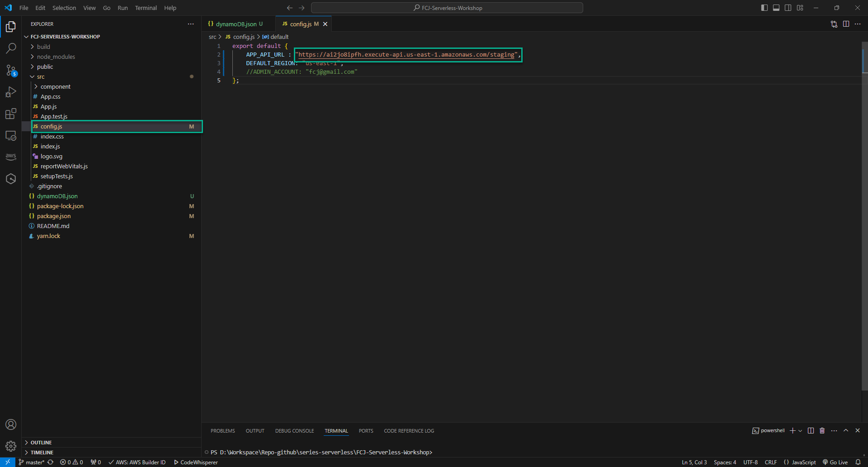
Task: Open notifications bell in status bar
Action: pos(858,462)
